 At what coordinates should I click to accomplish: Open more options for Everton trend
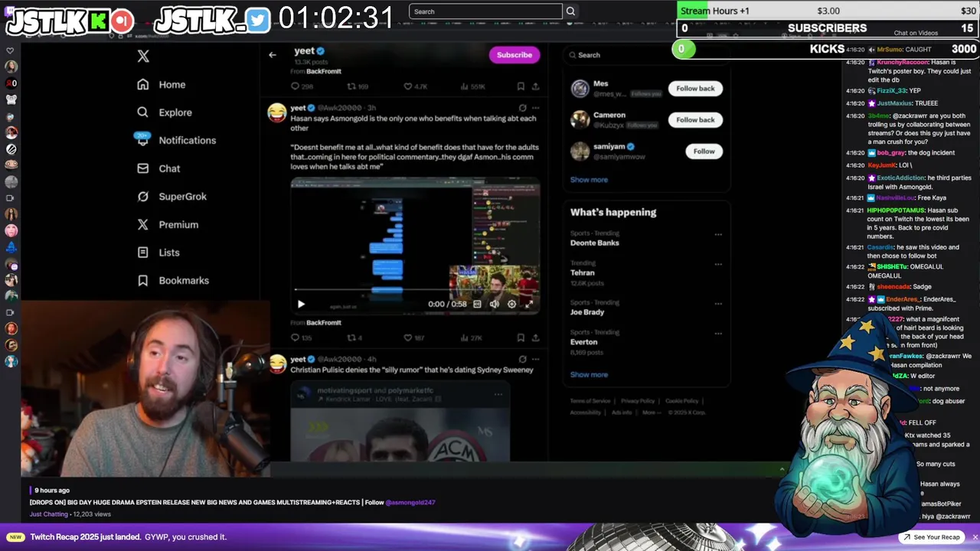[x=718, y=334]
